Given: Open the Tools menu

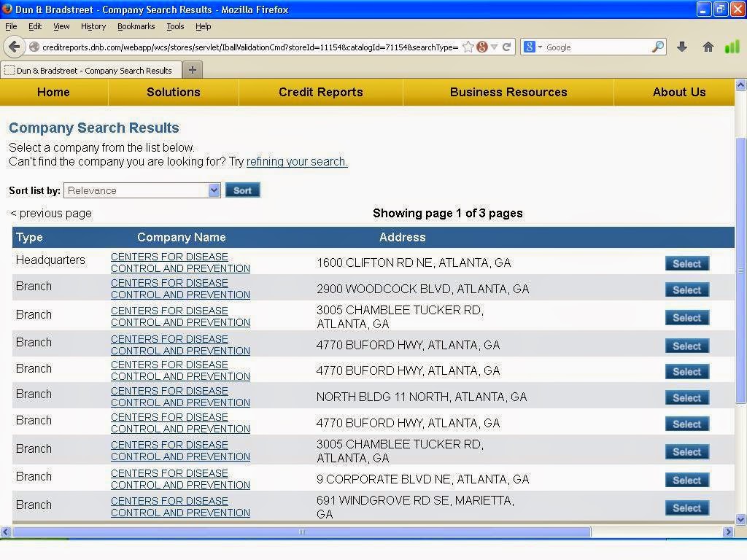Looking at the screenshot, I should click(175, 26).
